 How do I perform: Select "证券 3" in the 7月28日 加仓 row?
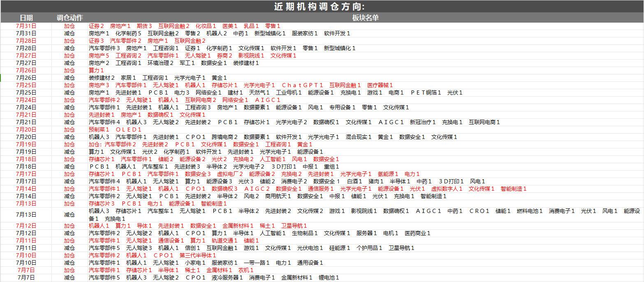pos(96,41)
